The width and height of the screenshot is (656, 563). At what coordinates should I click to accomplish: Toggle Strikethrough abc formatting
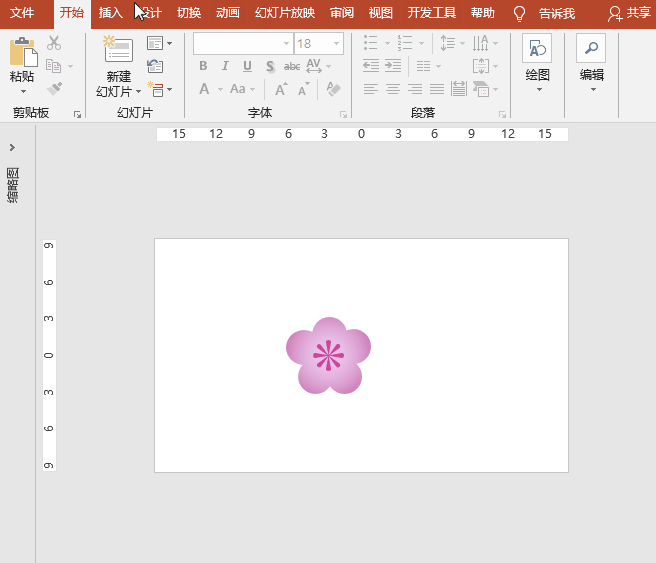pyautogui.click(x=292, y=66)
